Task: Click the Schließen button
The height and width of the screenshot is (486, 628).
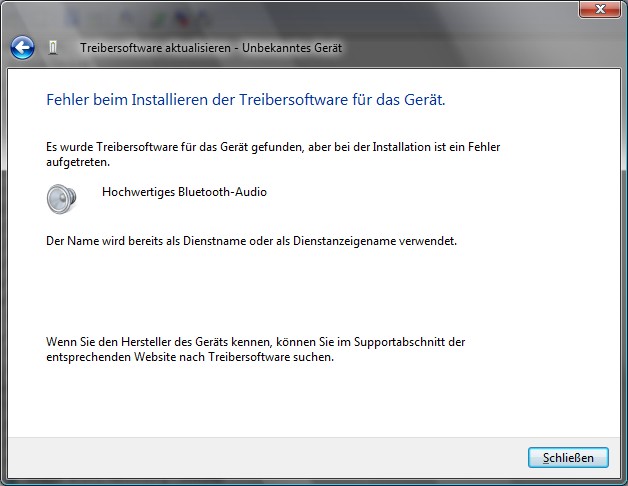Action: pyautogui.click(x=568, y=458)
